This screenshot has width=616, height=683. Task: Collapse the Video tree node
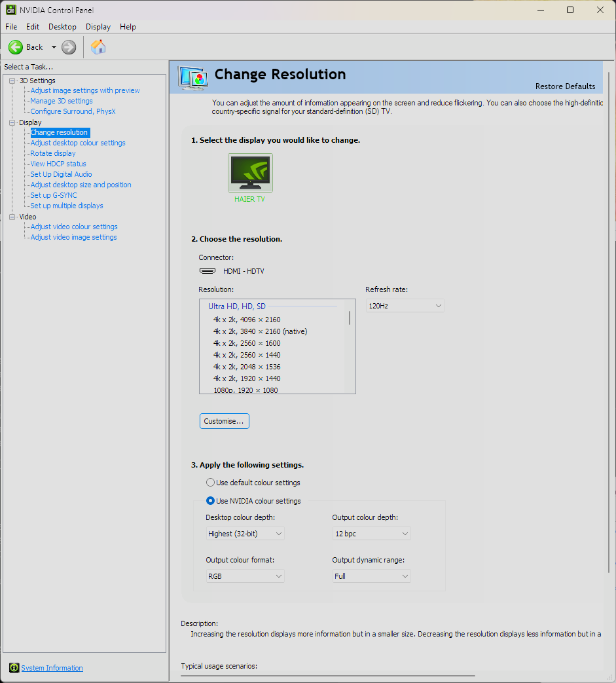point(12,217)
